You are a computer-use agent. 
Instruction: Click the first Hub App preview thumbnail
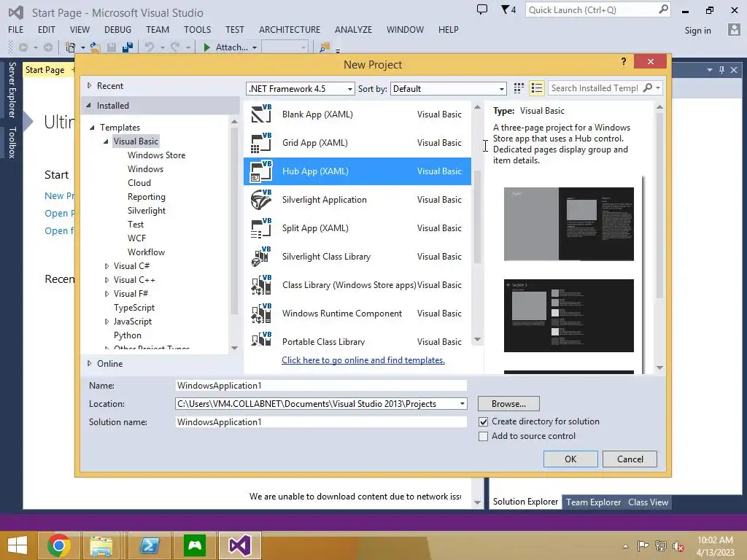pyautogui.click(x=569, y=224)
